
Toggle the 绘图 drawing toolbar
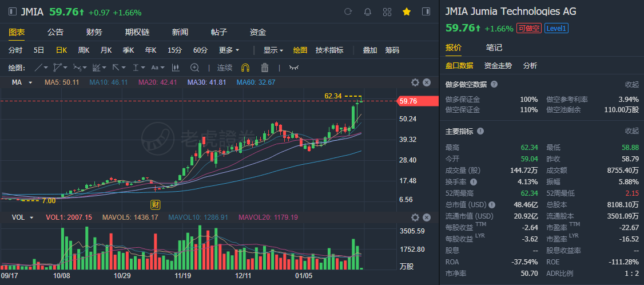coord(300,50)
